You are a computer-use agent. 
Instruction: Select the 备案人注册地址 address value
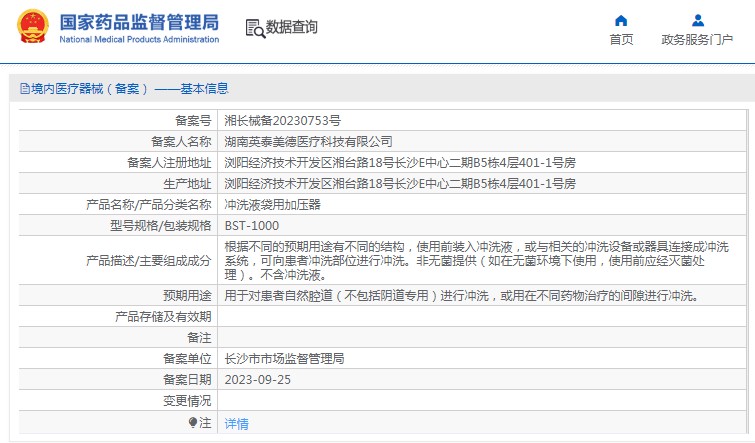[x=400, y=163]
